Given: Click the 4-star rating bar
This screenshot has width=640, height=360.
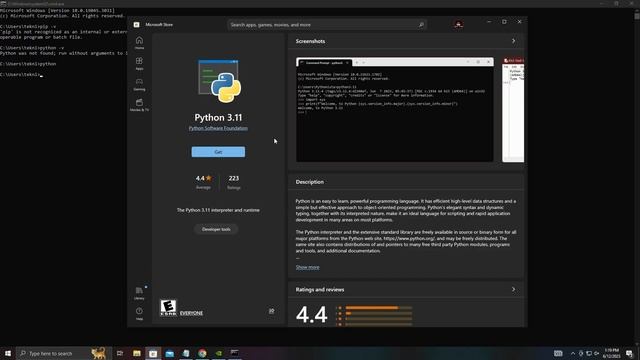Looking at the screenshot, I should click(379, 313).
